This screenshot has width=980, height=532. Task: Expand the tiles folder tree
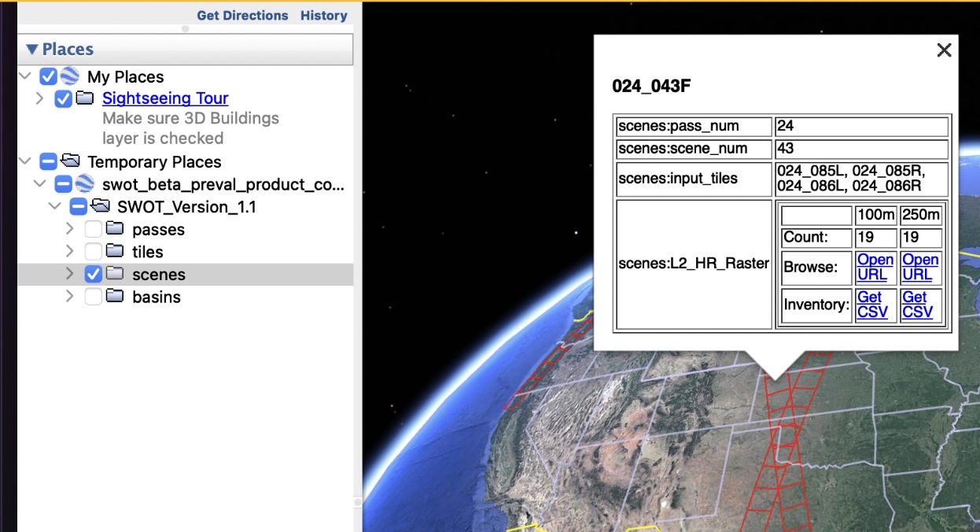tap(69, 252)
